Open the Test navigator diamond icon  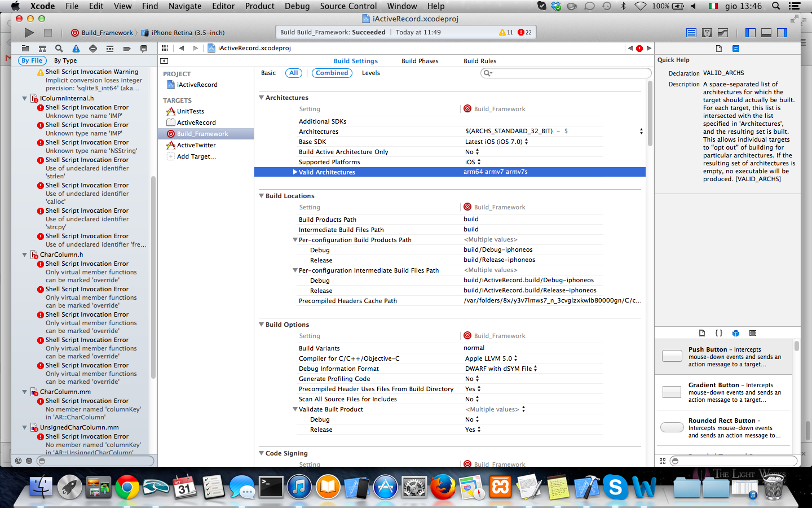[93, 49]
